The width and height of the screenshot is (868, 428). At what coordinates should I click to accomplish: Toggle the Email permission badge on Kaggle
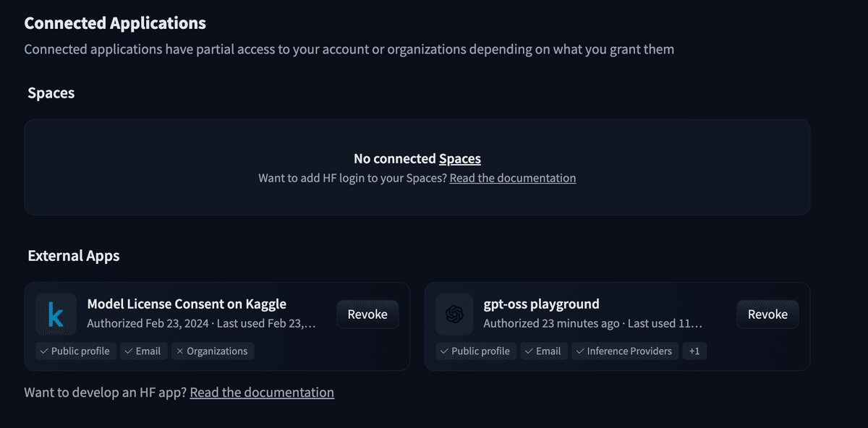tap(143, 351)
